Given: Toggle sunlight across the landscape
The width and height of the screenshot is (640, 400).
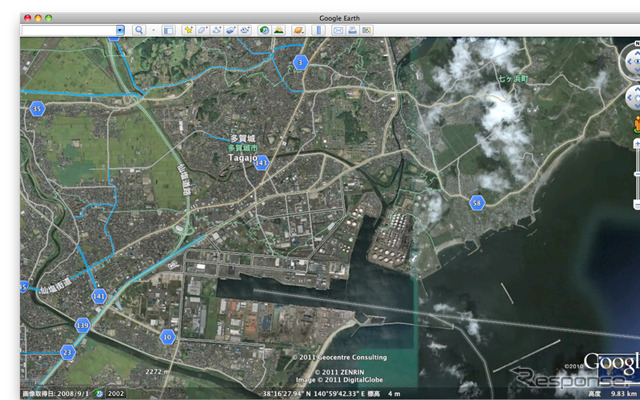Looking at the screenshot, I should point(279,30).
